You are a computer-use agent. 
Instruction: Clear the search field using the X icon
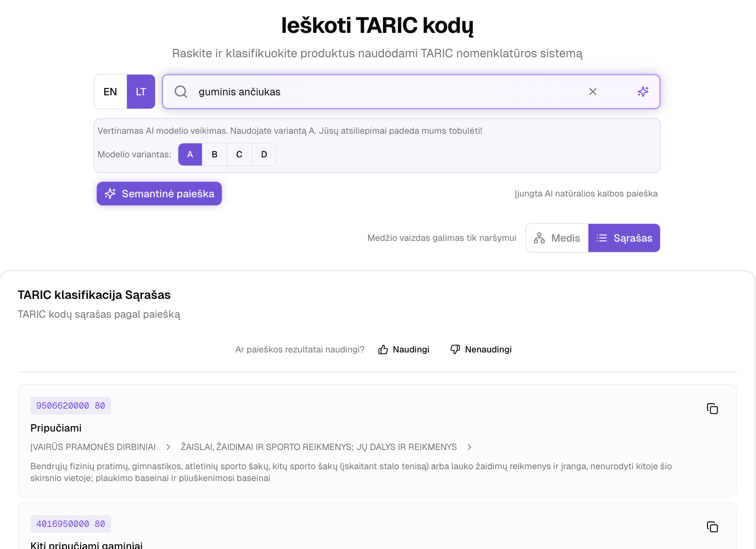[593, 92]
